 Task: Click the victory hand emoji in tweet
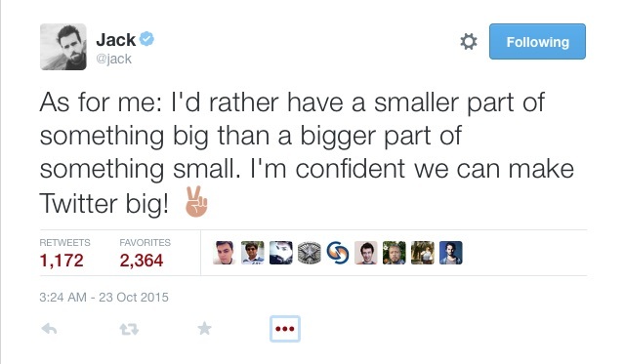(196, 202)
